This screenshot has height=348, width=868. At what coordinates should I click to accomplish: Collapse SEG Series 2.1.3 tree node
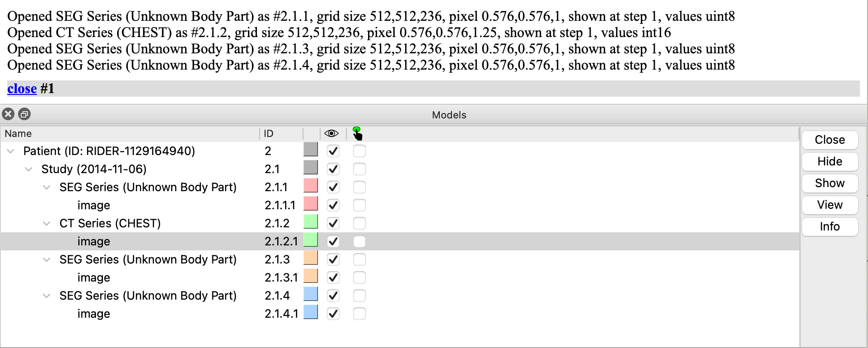click(47, 259)
